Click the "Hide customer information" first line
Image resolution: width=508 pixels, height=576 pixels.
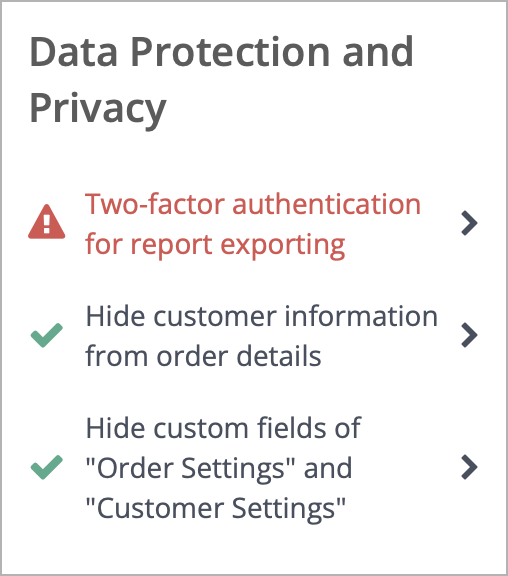pos(262,316)
